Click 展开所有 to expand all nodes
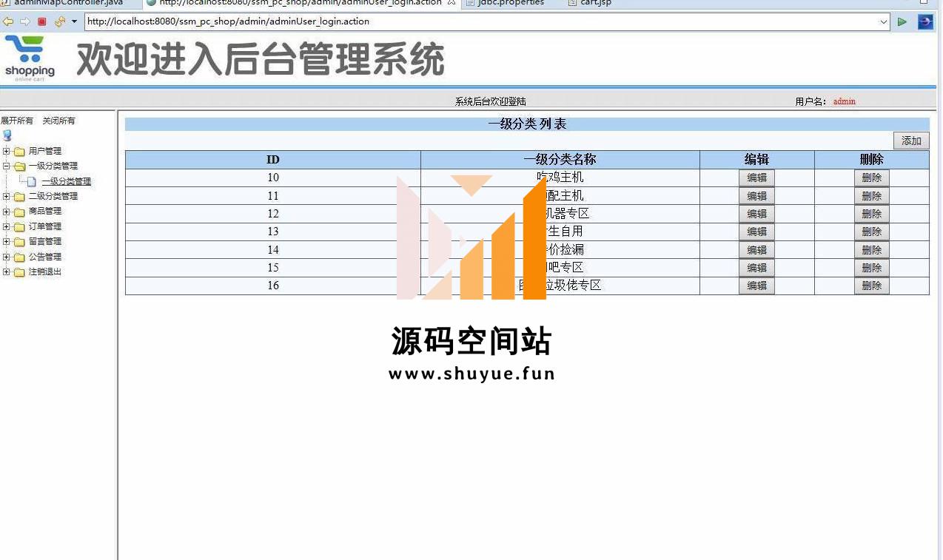Viewport: 943px width, 560px height. coord(17,121)
